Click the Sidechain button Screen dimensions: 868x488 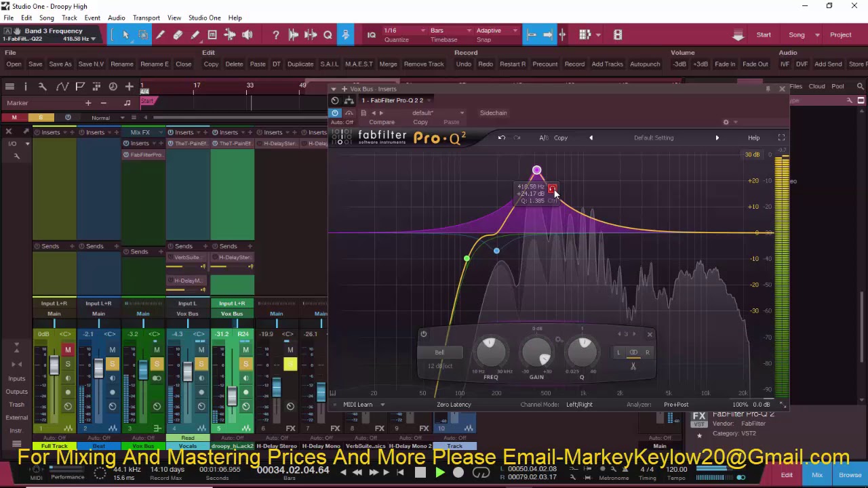click(493, 113)
